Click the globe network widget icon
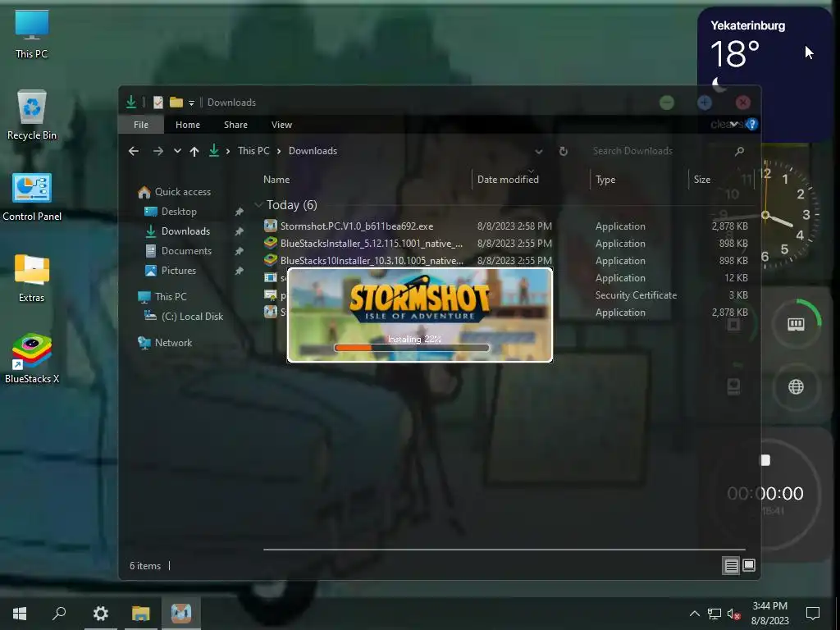840x630 pixels. click(x=796, y=386)
